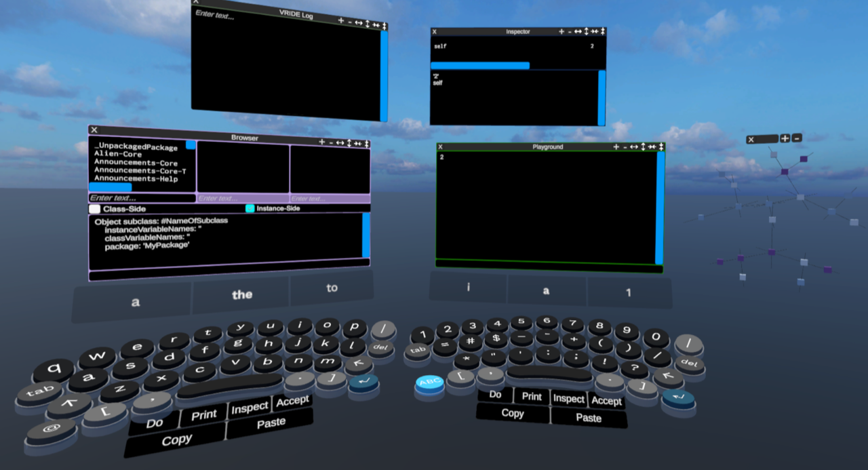
Task: Click the plus icon on the Inspector title bar
Action: pos(561,32)
